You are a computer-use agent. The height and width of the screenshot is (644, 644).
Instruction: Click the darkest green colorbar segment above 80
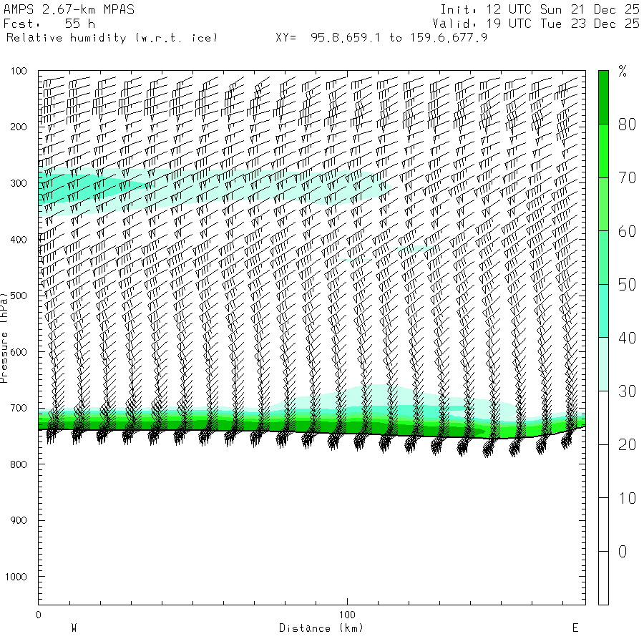[x=603, y=97]
